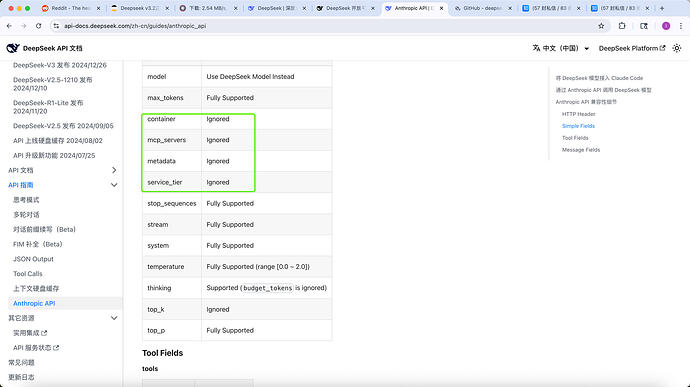The height and width of the screenshot is (387, 690).
Task: Close the Anthropic API tab
Action: [441, 8]
